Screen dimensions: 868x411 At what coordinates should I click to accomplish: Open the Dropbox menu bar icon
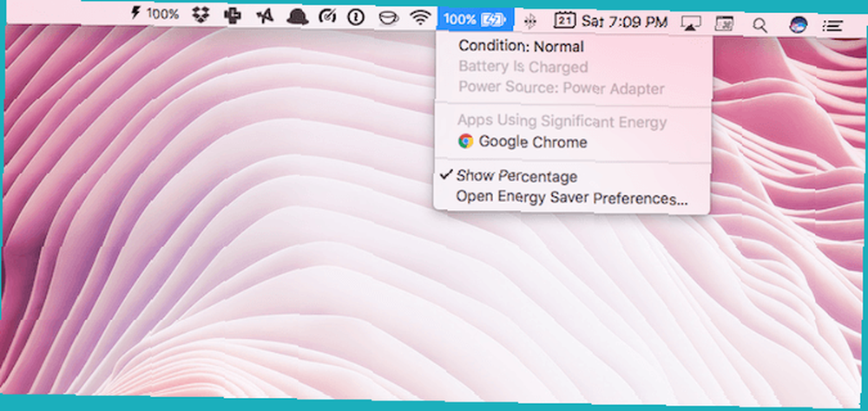pos(201,15)
